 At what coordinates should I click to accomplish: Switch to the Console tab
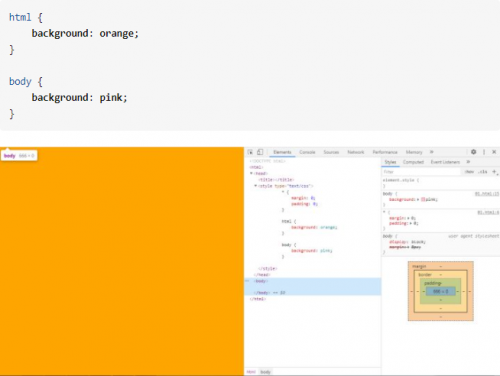pos(307,152)
